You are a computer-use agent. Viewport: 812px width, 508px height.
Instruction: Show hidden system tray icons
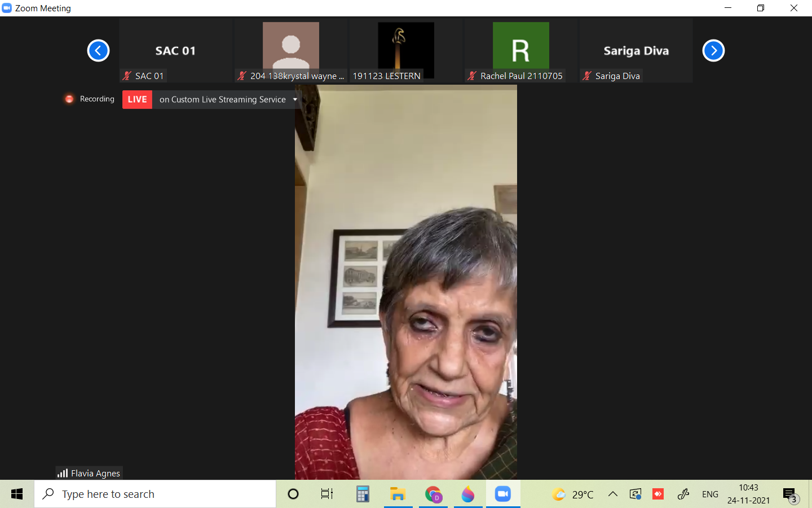[613, 494]
